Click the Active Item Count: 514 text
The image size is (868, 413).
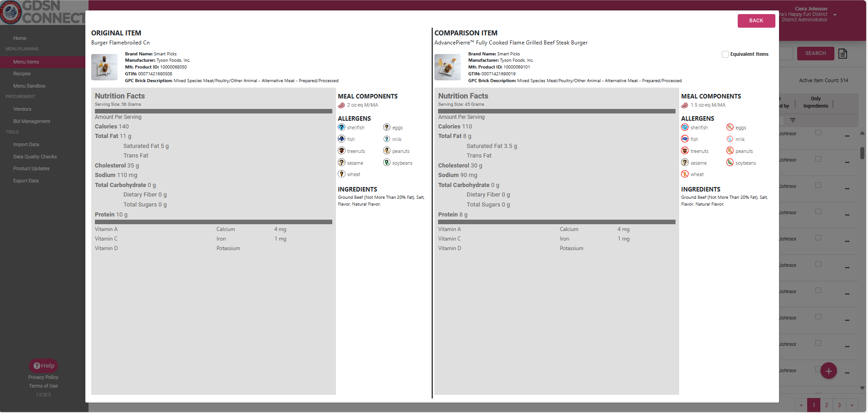click(824, 80)
